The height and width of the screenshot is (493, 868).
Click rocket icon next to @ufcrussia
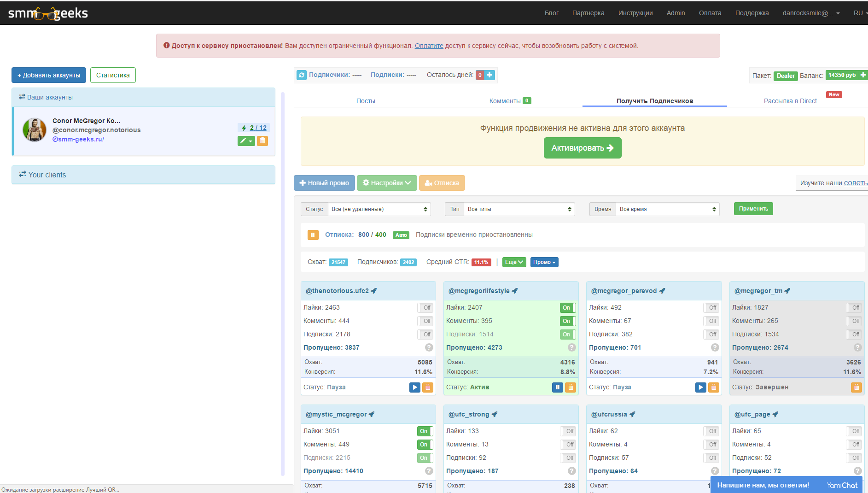[x=632, y=414]
